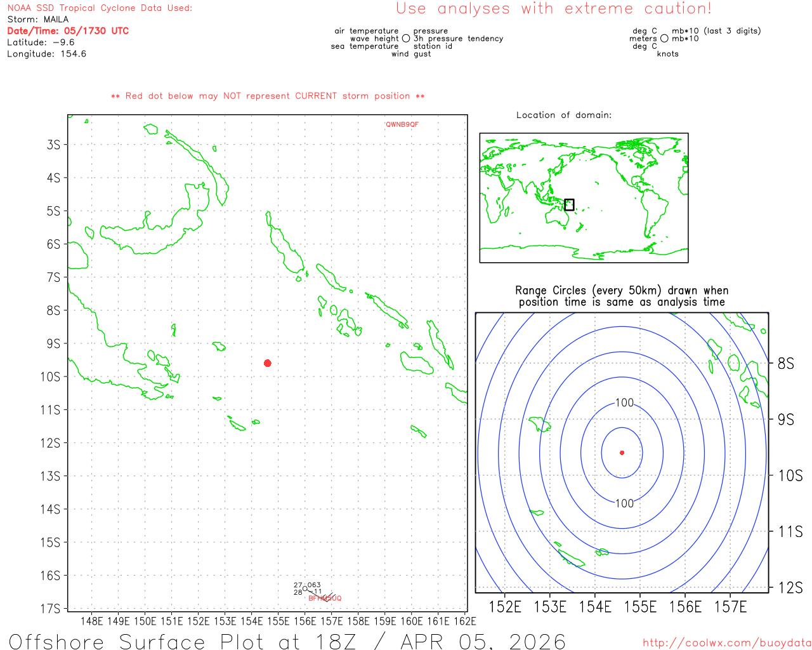This screenshot has height=650, width=812.
Task: Click the station observation circle near 16S
Action: tap(305, 589)
